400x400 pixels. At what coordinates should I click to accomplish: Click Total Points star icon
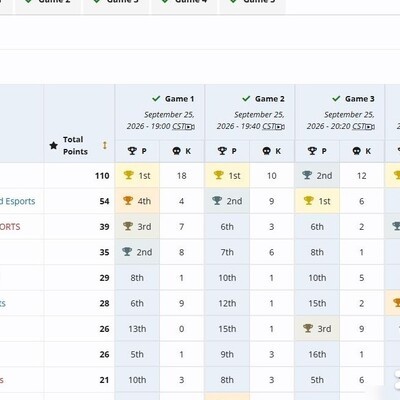[x=54, y=145]
